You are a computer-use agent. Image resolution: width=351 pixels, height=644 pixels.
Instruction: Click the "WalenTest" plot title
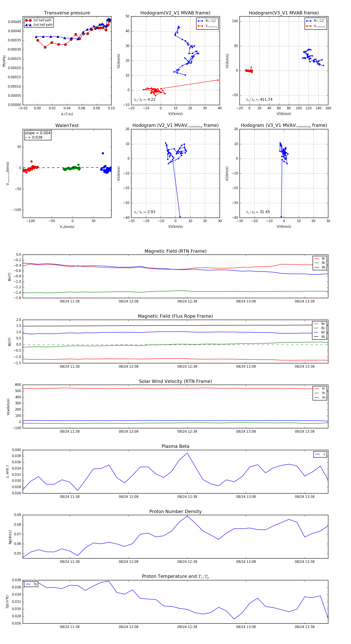[67, 125]
